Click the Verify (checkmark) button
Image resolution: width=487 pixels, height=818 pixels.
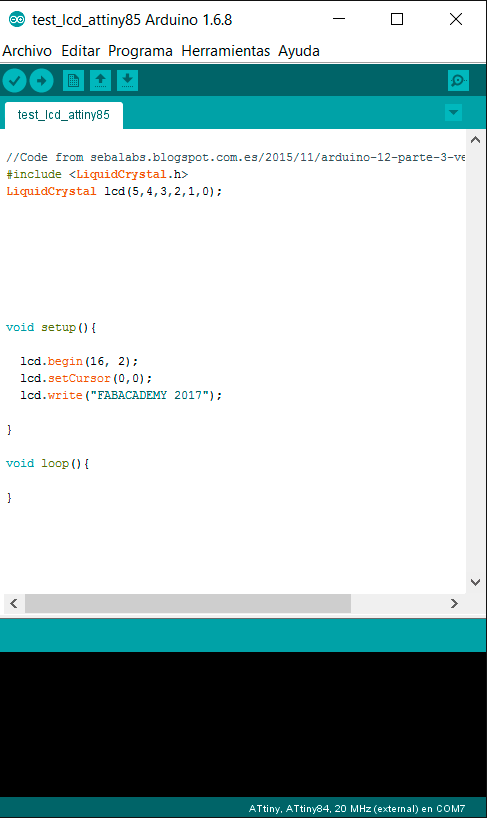click(x=15, y=81)
